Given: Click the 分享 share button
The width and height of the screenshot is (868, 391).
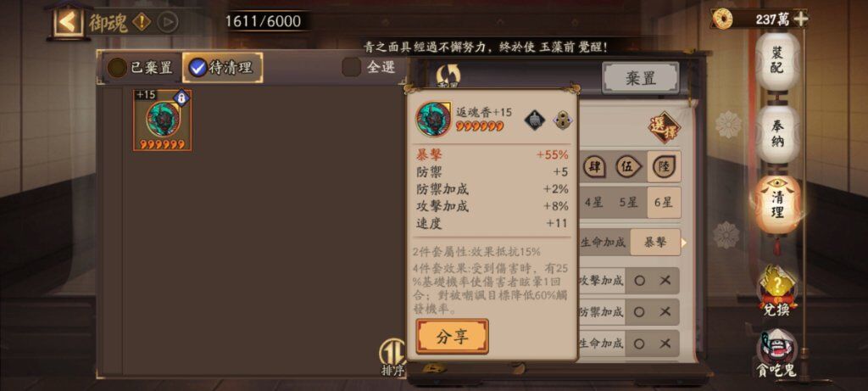Looking at the screenshot, I should [x=453, y=336].
